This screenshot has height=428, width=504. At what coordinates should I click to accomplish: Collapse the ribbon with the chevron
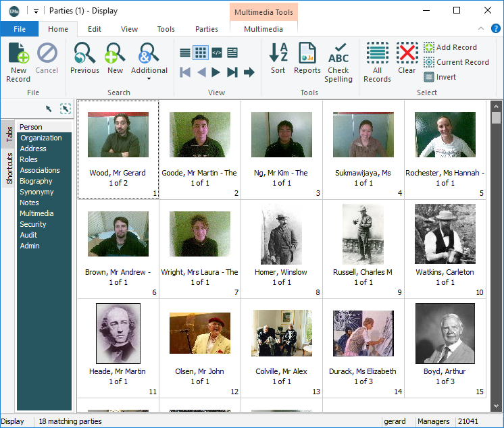[x=480, y=28]
